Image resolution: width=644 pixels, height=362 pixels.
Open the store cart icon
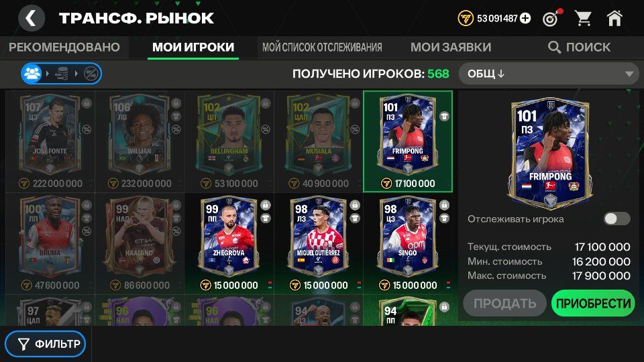[583, 19]
